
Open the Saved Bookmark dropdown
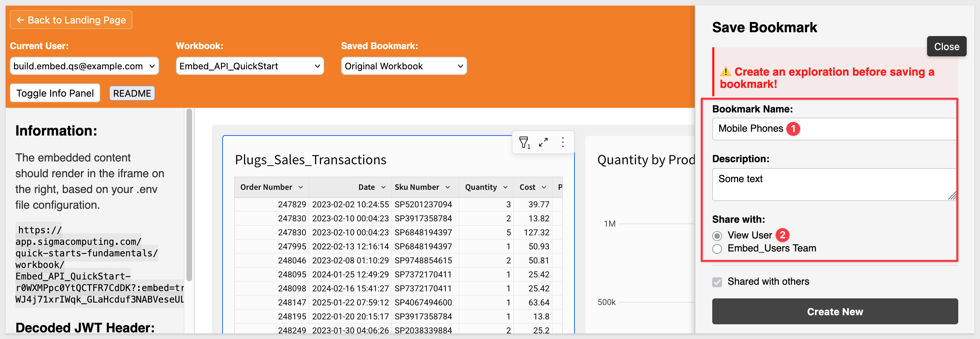[404, 66]
